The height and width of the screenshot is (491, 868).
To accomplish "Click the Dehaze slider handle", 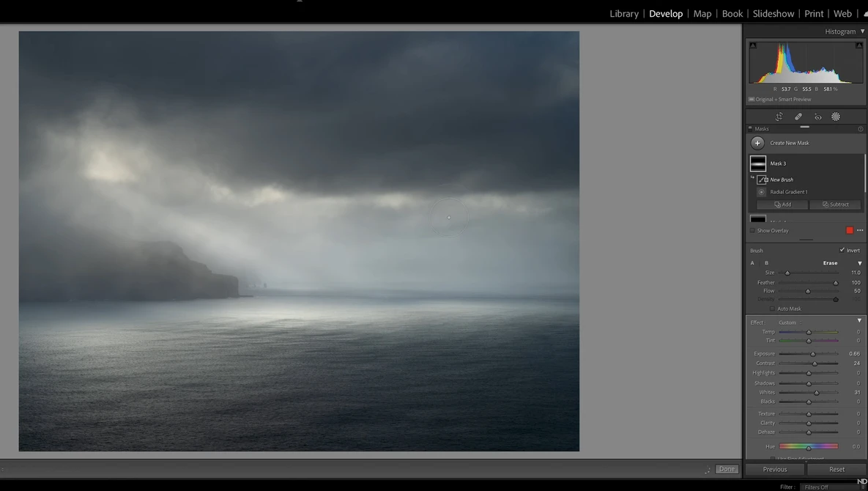I will point(809,432).
